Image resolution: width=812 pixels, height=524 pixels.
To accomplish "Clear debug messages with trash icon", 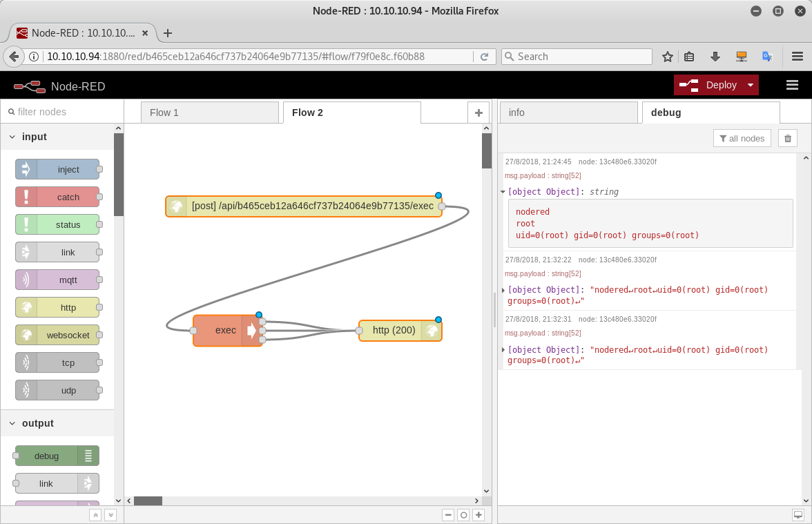I will pos(788,138).
